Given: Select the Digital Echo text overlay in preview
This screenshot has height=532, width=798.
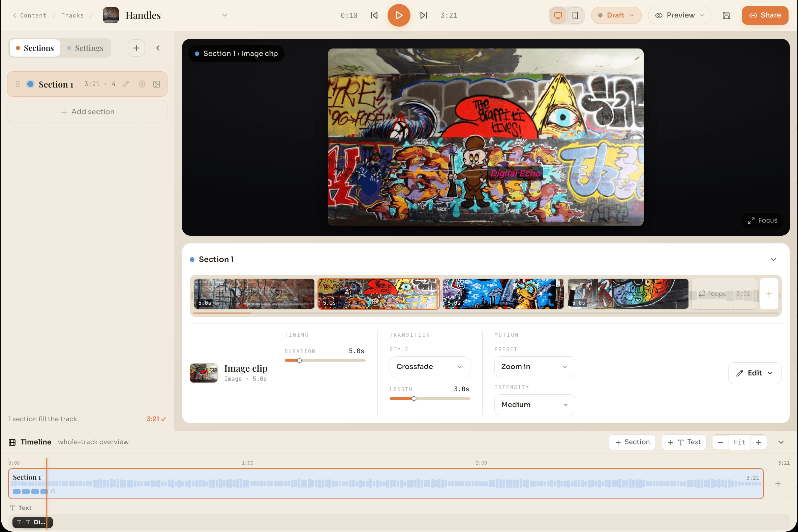Looking at the screenshot, I should [515, 173].
